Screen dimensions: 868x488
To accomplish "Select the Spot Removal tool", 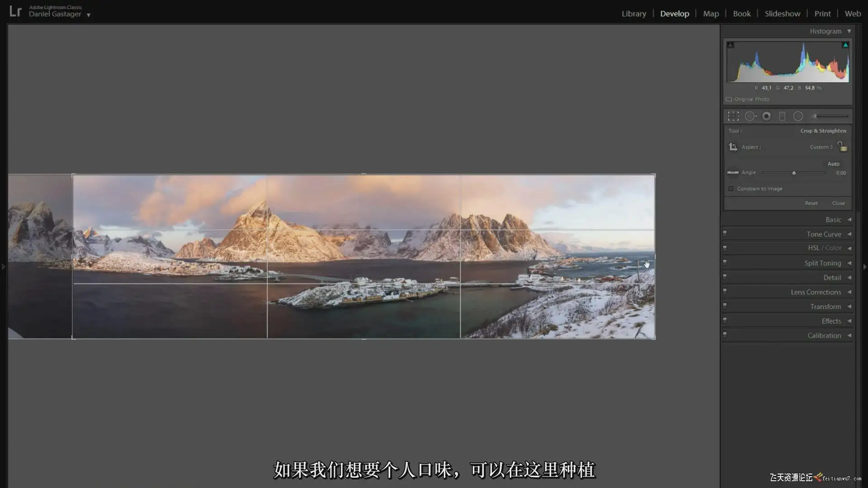I will 750,116.
